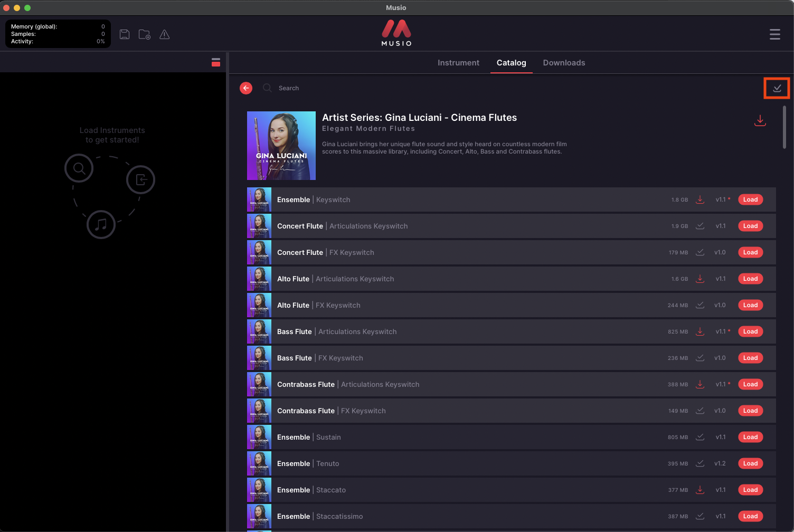Download the whole Cinema Flutes library

760,121
